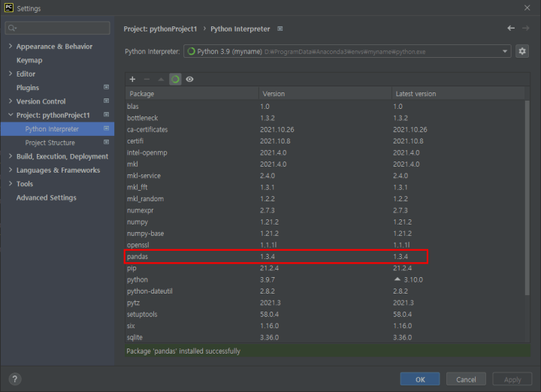Click the PyCharm logo in title bar
Screen dimensions: 541x392
point(8,8)
